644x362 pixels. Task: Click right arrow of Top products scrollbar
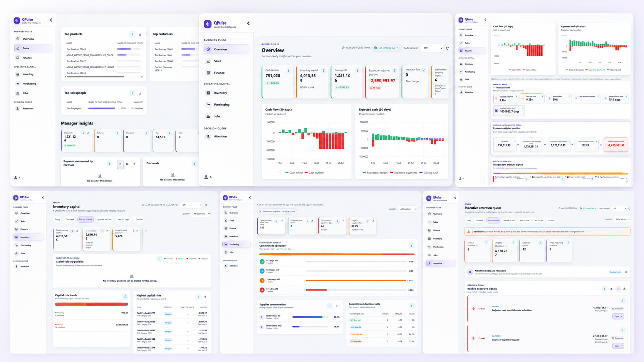[142, 77]
